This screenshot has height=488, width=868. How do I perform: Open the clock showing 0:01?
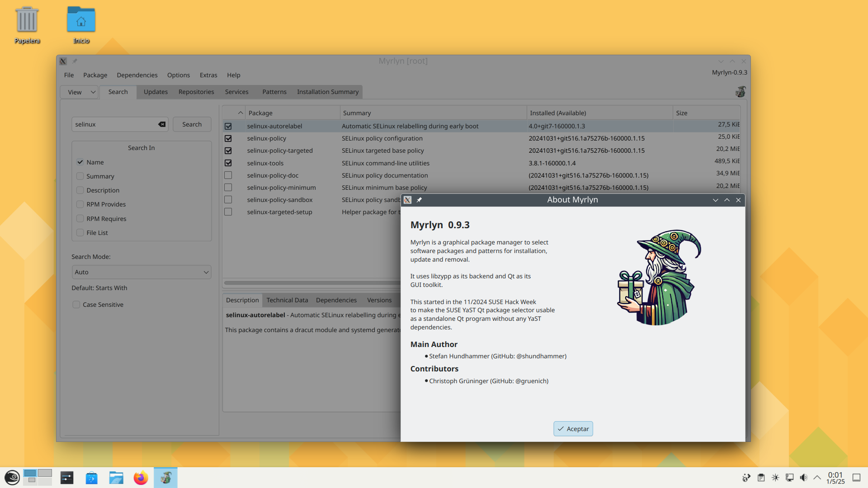(835, 478)
